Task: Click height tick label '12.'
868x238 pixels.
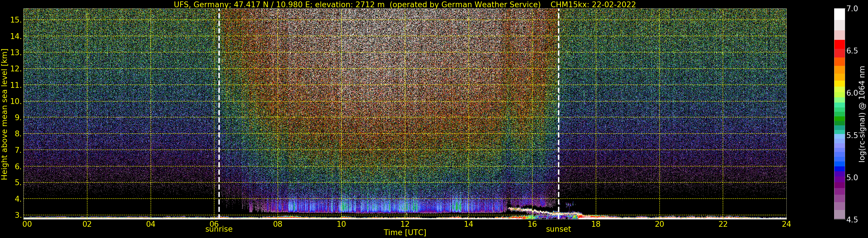Action: [16, 68]
